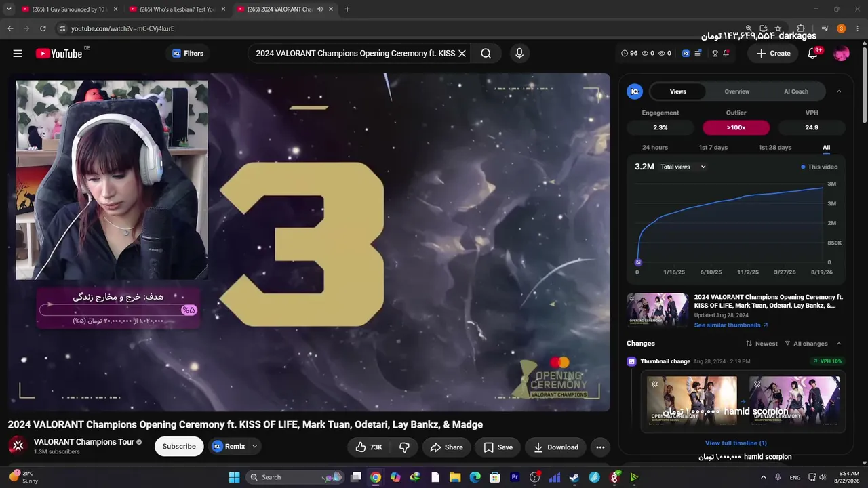Switch to the AI Coach tab
Image resolution: width=868 pixels, height=488 pixels.
pos(796,91)
